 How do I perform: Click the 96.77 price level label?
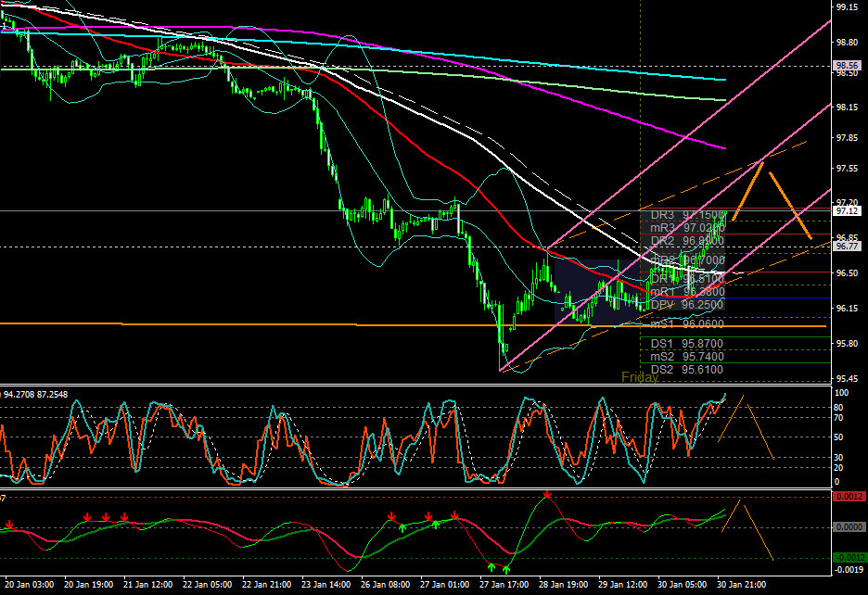[x=847, y=247]
